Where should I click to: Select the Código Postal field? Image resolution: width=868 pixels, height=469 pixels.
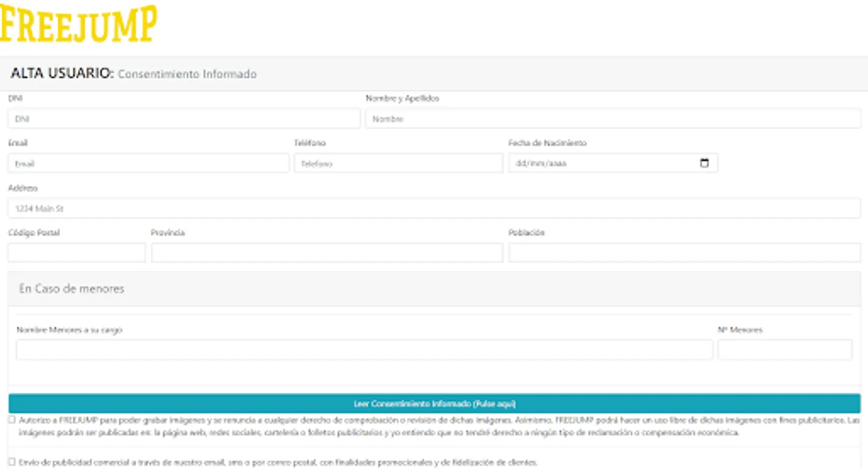coord(77,253)
